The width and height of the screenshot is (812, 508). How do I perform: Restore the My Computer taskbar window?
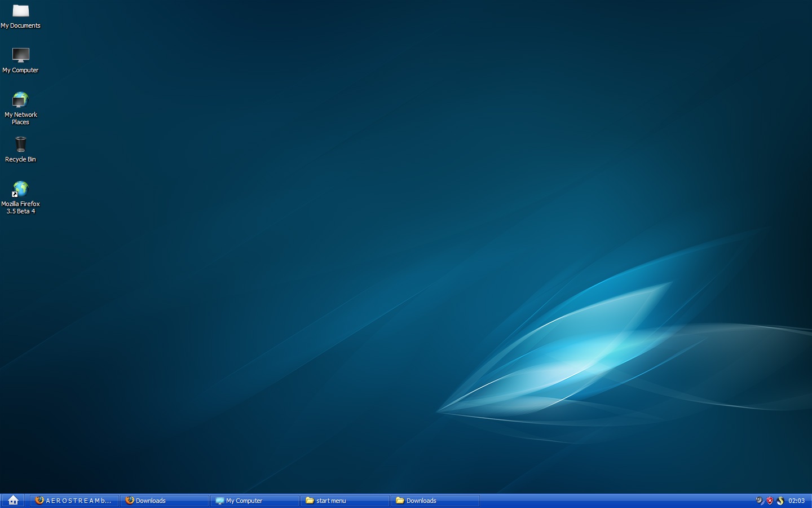[254, 501]
